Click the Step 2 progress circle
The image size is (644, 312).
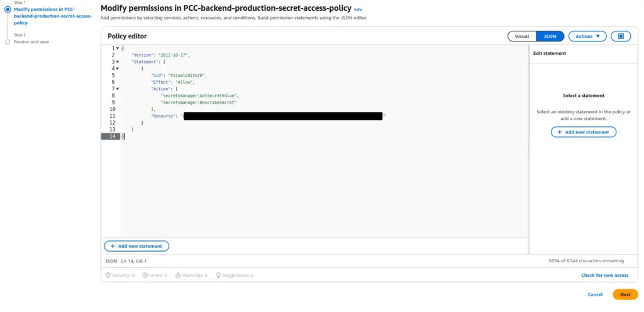click(x=8, y=42)
